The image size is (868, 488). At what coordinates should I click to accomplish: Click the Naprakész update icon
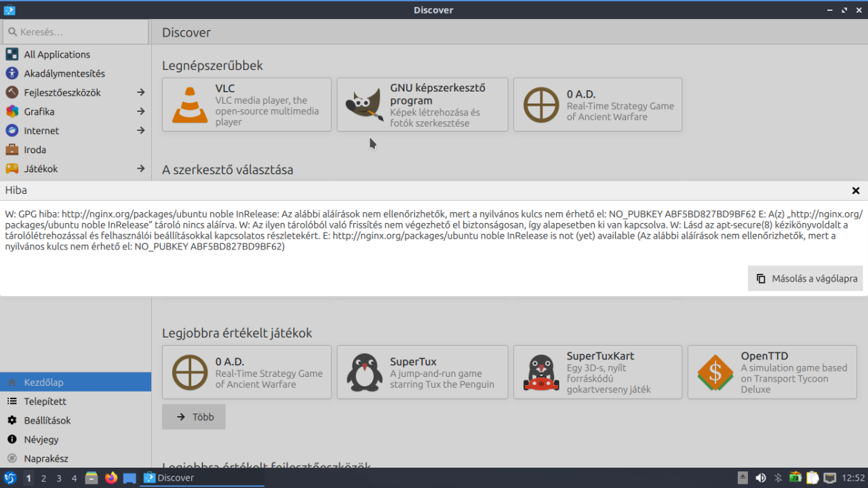(x=12, y=458)
